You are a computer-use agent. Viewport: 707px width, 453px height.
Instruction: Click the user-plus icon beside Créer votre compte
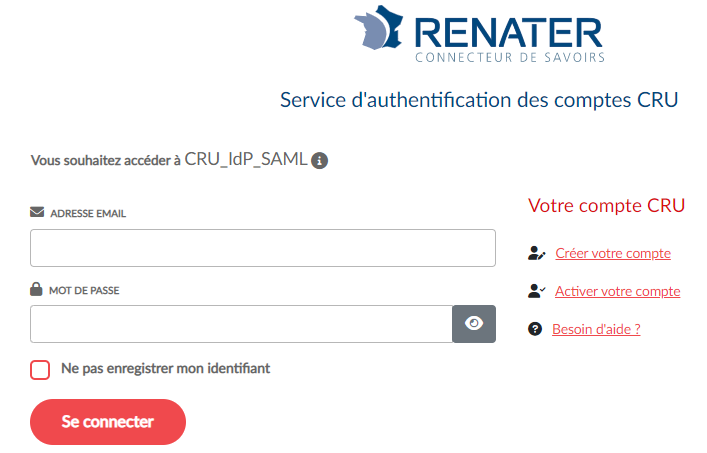[536, 254]
